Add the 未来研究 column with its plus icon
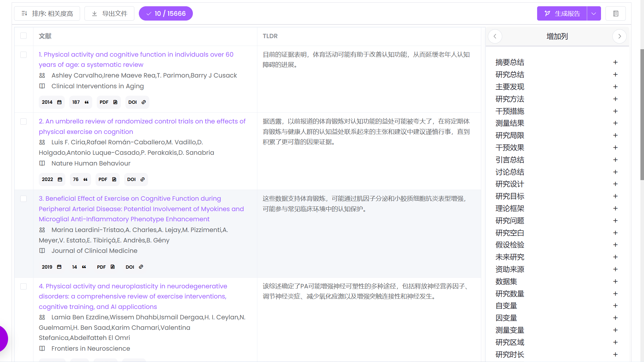The image size is (644, 362). click(x=615, y=257)
